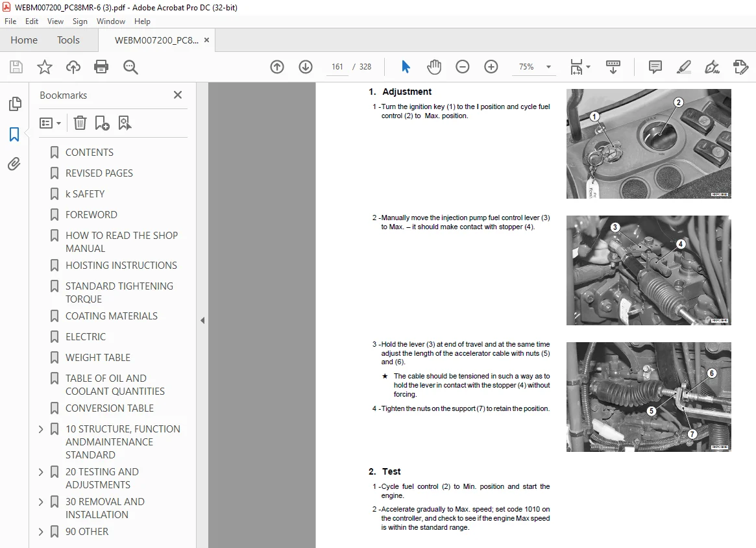Zoom out with the minus icon
The image size is (756, 548).
point(463,67)
